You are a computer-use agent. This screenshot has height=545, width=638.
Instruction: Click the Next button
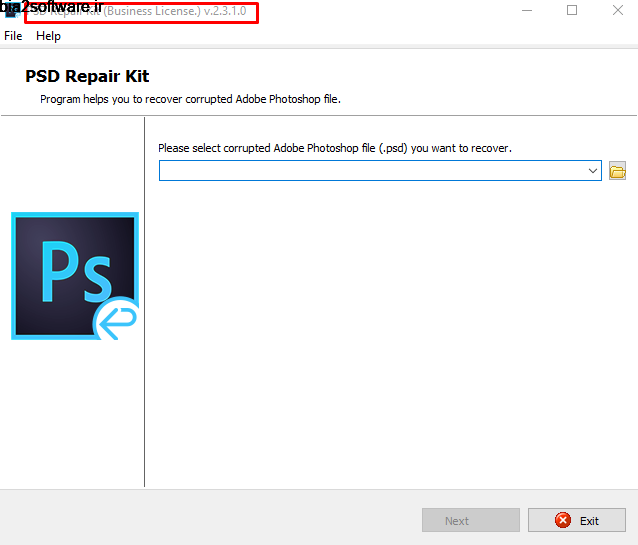pos(470,520)
